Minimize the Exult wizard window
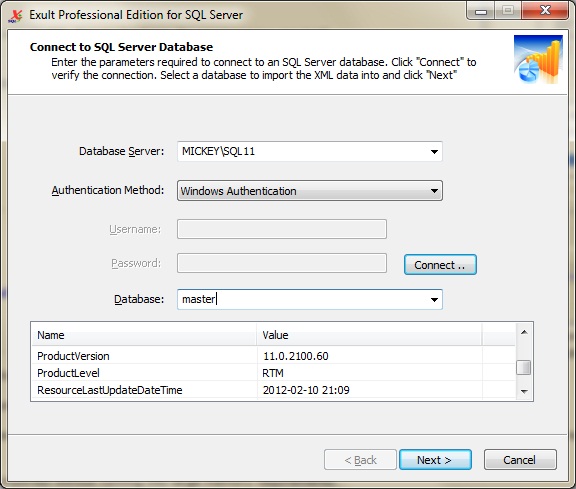The width and height of the screenshot is (576, 489). [481, 11]
